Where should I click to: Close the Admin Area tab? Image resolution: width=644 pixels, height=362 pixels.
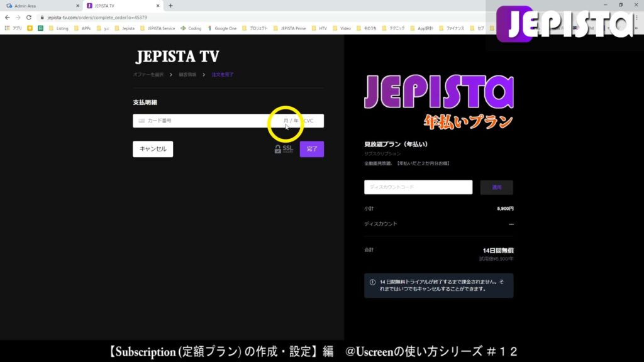click(x=77, y=6)
